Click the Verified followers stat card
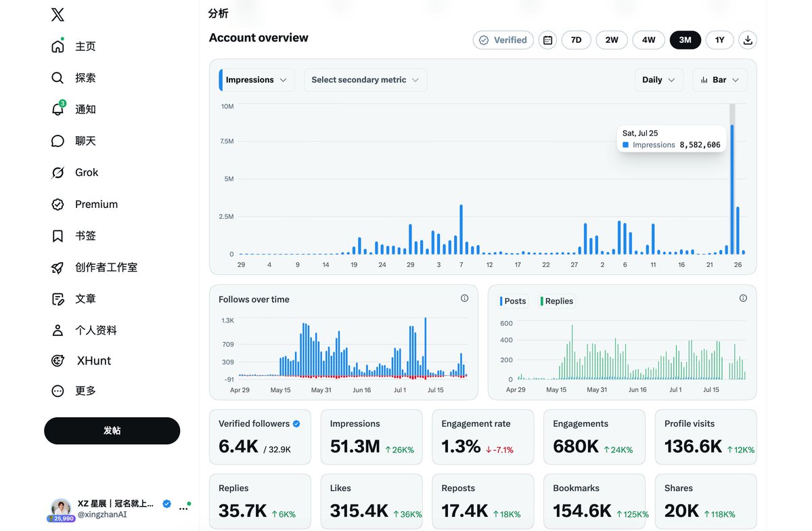This screenshot has width=812, height=531. [x=260, y=437]
